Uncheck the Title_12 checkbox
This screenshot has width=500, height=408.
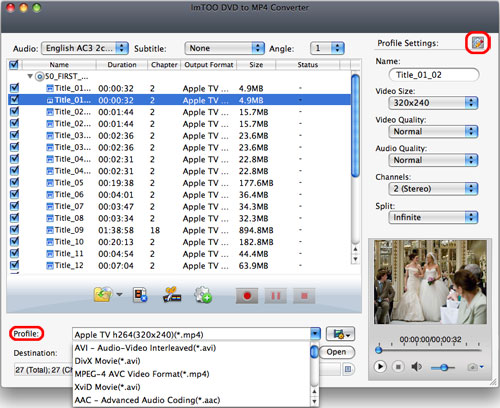coord(14,265)
